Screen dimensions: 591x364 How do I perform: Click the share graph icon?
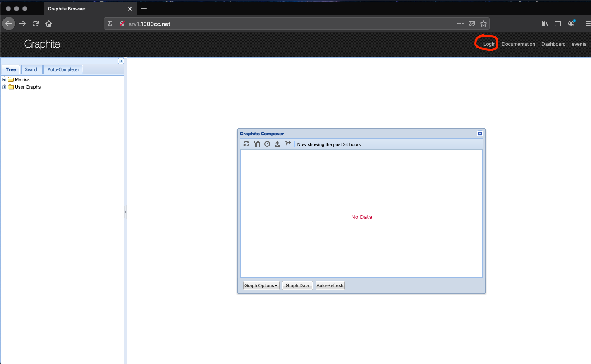coord(288,144)
